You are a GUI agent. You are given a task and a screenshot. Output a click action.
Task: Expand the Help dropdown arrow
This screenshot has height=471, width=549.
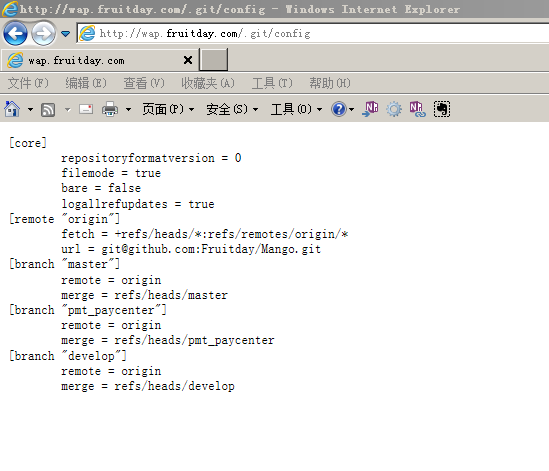pos(352,110)
